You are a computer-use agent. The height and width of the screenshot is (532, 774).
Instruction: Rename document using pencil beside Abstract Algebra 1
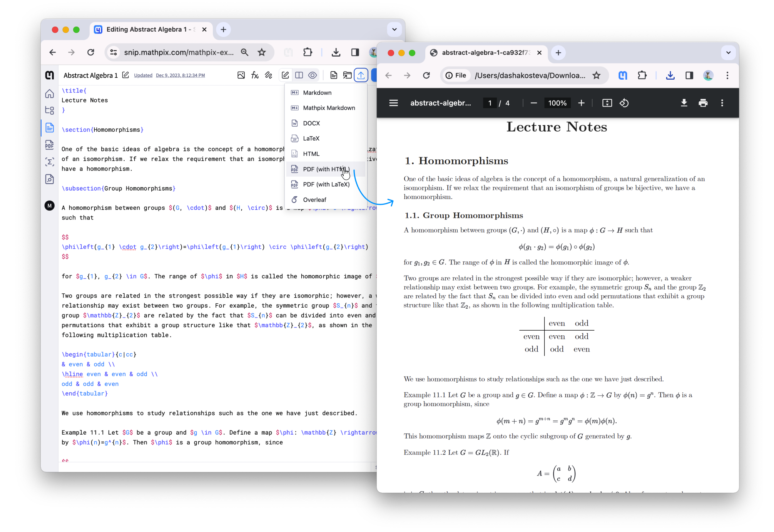coord(125,75)
